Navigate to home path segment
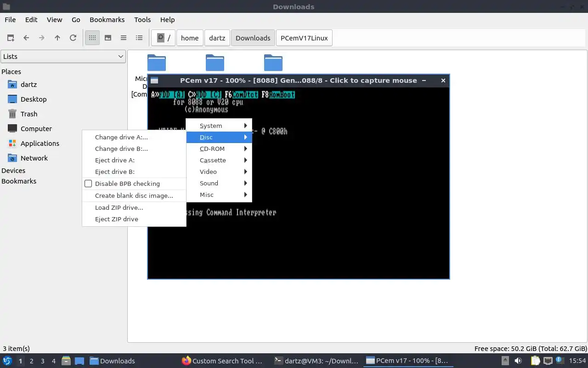Screen dimensions: 588x368 tap(190, 38)
